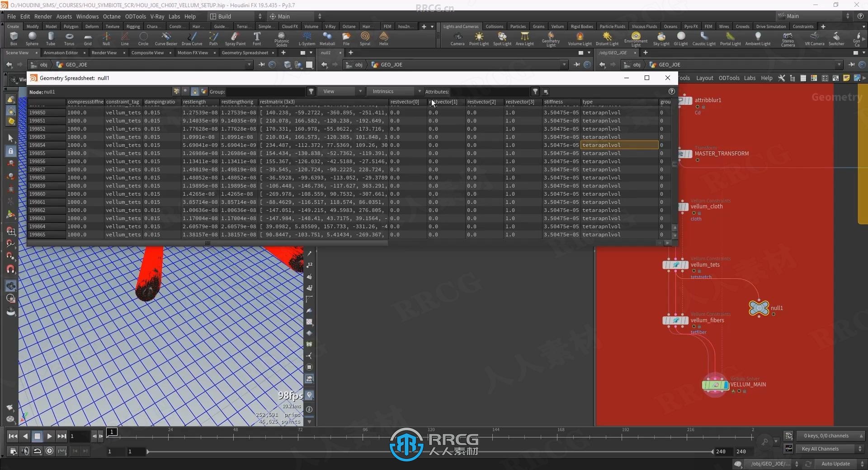Open the spreadsheet help icon
The image size is (868, 470).
(672, 91)
